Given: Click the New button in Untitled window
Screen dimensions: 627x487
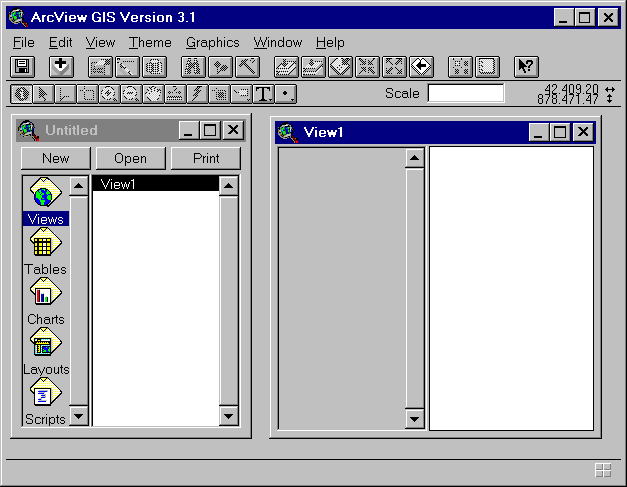Looking at the screenshot, I should (56, 158).
